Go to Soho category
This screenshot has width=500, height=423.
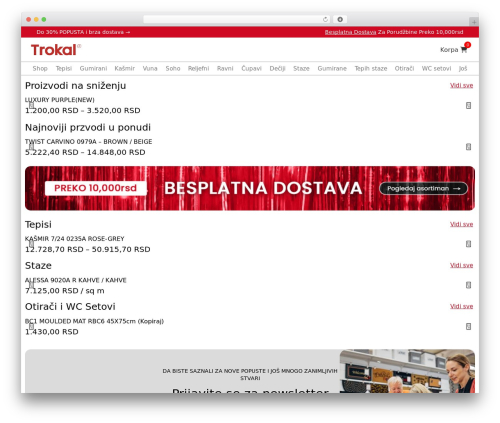[x=173, y=68]
